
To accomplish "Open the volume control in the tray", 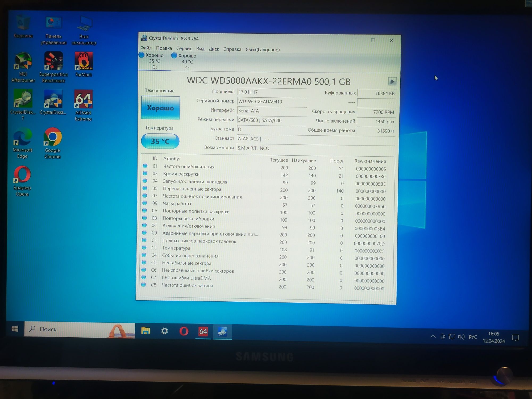I will coord(461,337).
